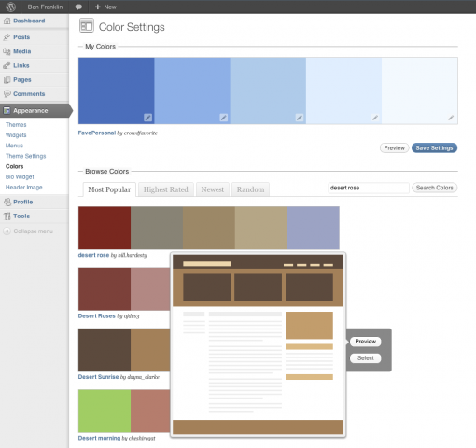Open Header Image submenu link
The width and height of the screenshot is (476, 448).
point(23,188)
